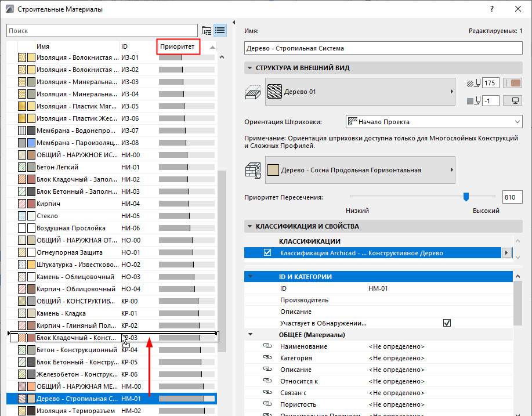Toggle Участвует в Обнаружении checkbox

point(447,323)
